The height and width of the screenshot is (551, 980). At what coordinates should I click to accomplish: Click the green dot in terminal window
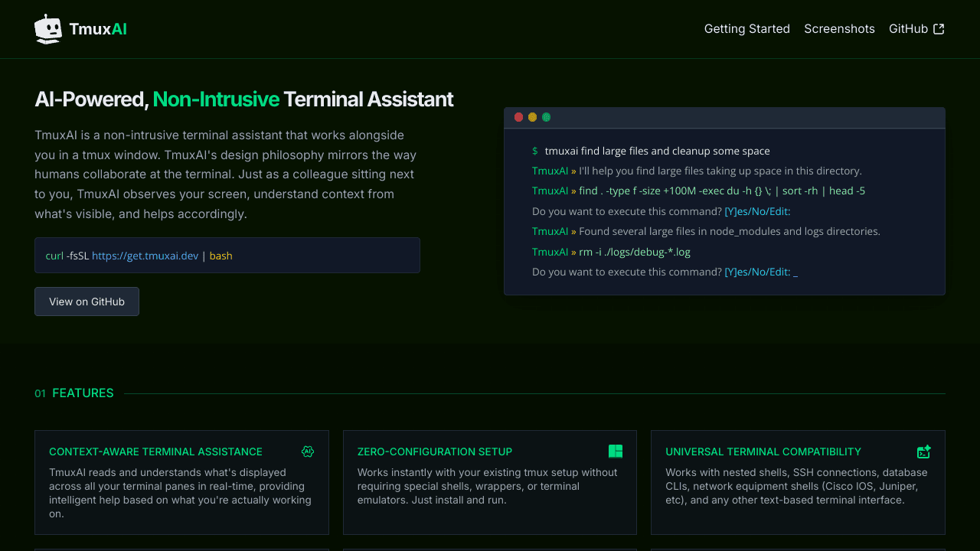(x=546, y=117)
